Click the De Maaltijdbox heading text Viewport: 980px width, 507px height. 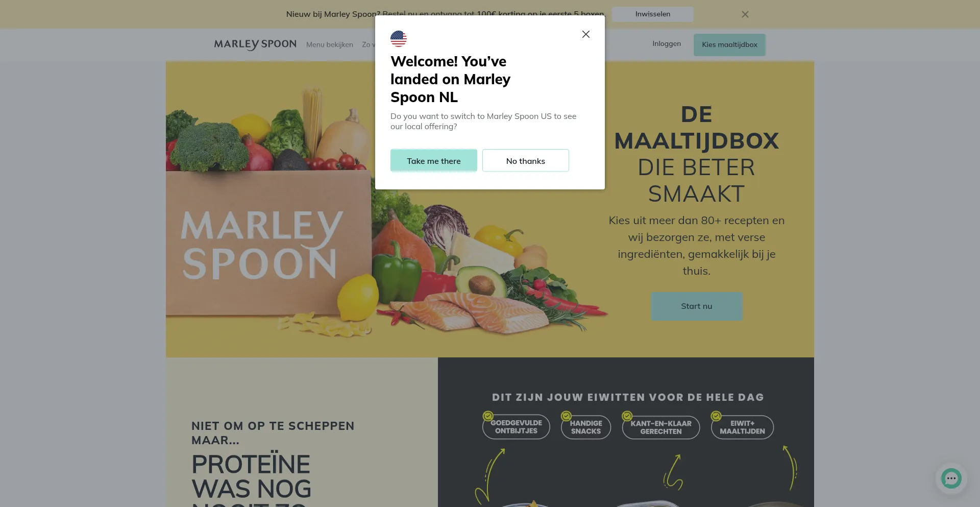coord(697,154)
